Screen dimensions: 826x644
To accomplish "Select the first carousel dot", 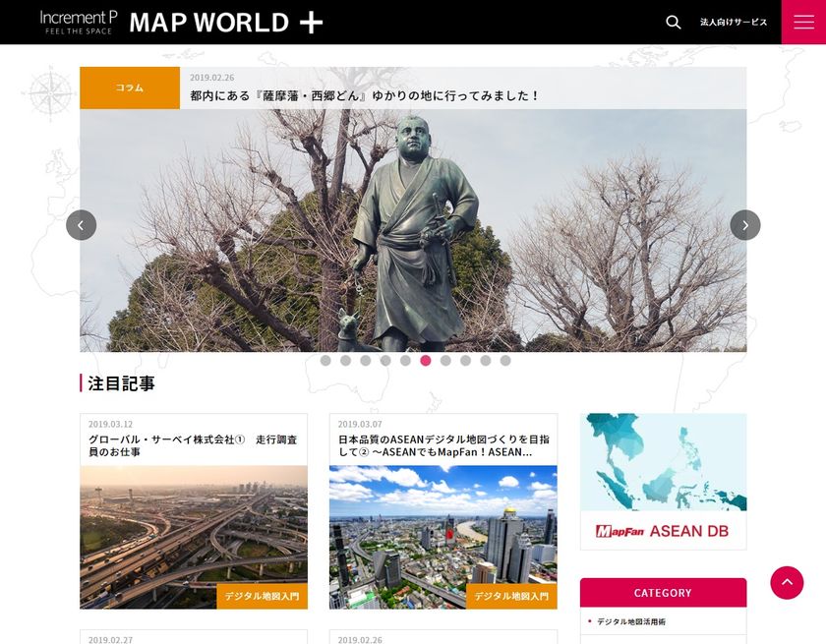I will tap(324, 362).
